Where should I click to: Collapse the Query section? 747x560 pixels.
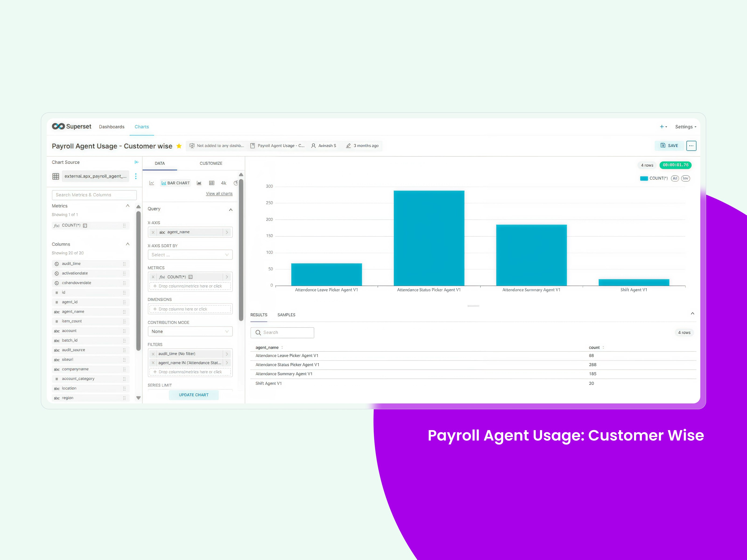(x=231, y=210)
